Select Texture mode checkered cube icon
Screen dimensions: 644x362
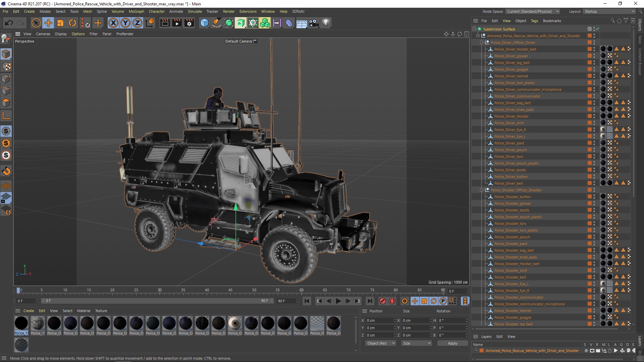(6, 66)
